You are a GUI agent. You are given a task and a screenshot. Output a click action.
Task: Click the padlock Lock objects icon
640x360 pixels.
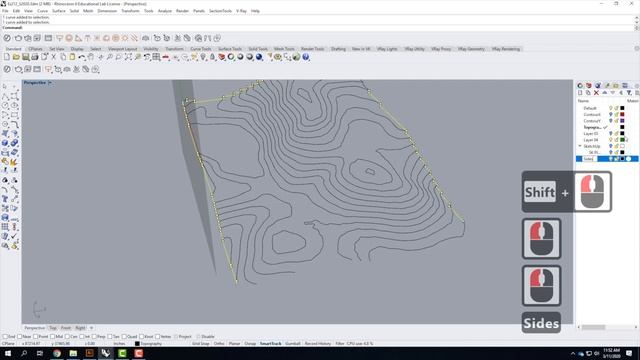(212, 57)
